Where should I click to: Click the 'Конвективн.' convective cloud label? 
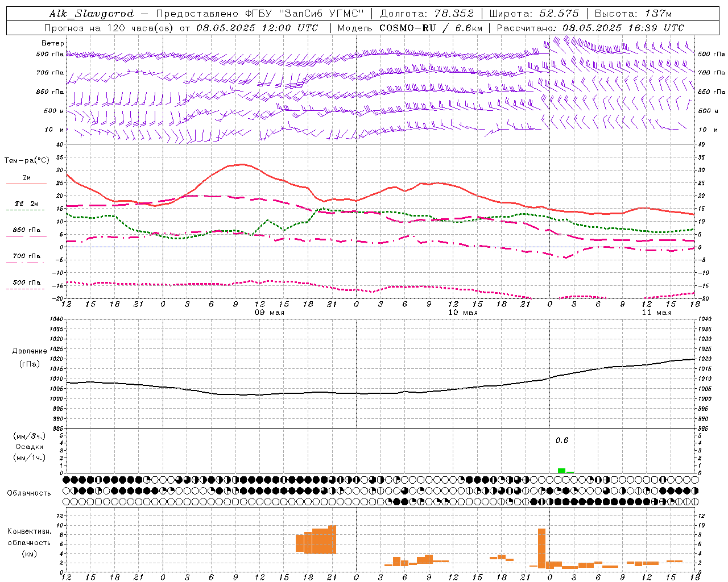tap(29, 531)
